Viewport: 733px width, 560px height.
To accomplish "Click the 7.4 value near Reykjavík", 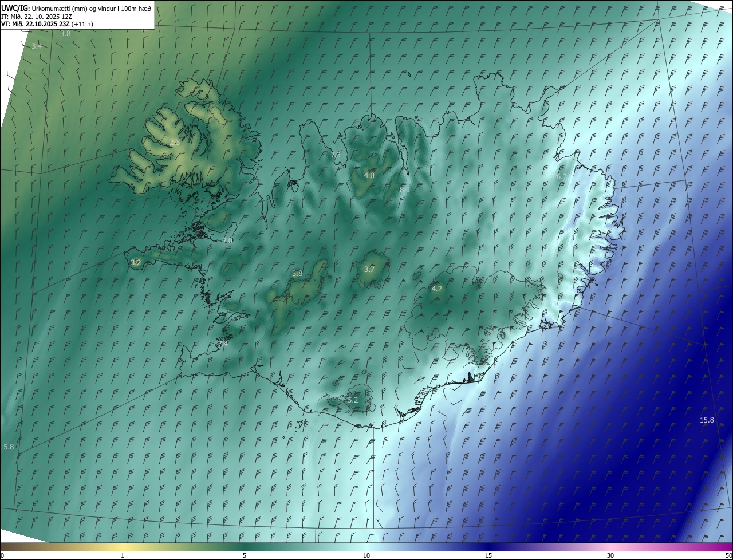I will [222, 344].
